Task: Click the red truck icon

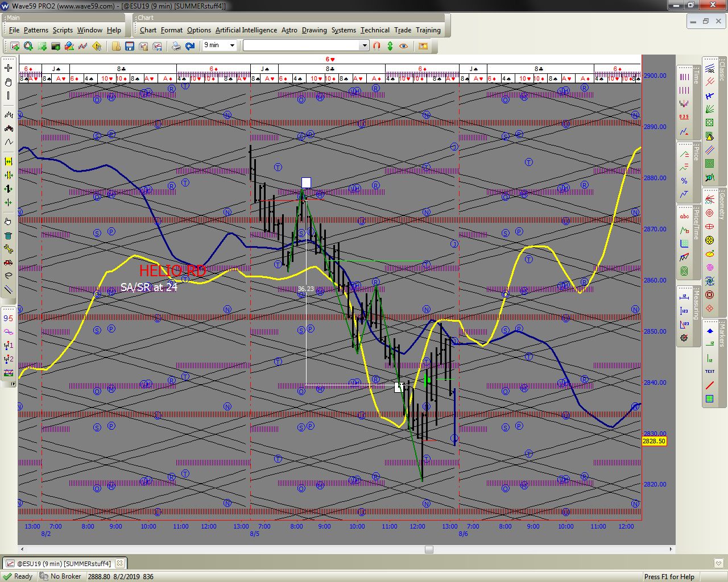Action: pos(9,263)
